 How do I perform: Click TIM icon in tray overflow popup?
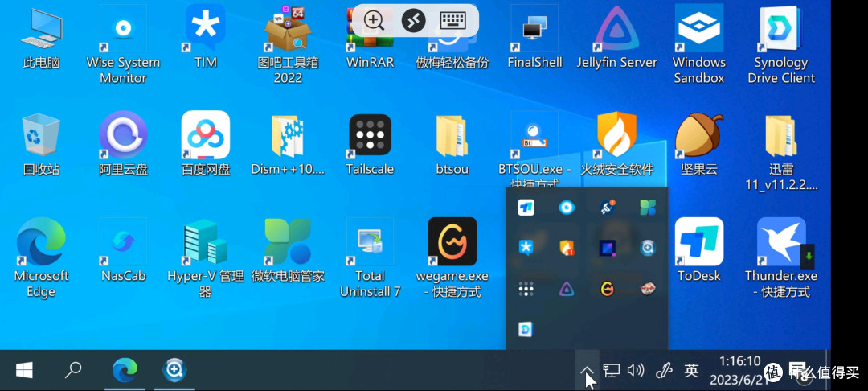[526, 248]
